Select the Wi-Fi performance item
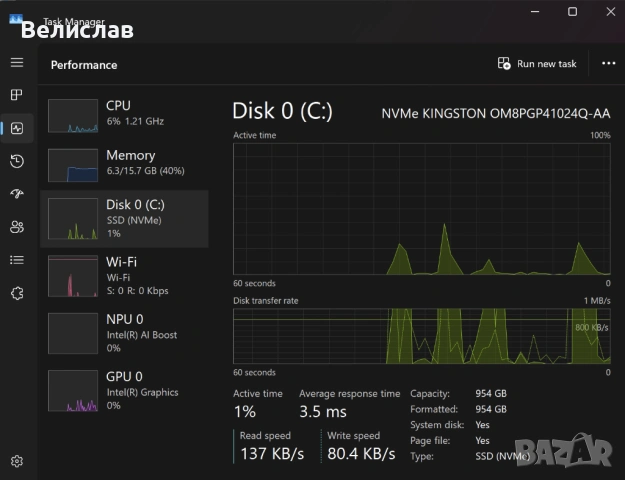The image size is (625, 480). 124,275
